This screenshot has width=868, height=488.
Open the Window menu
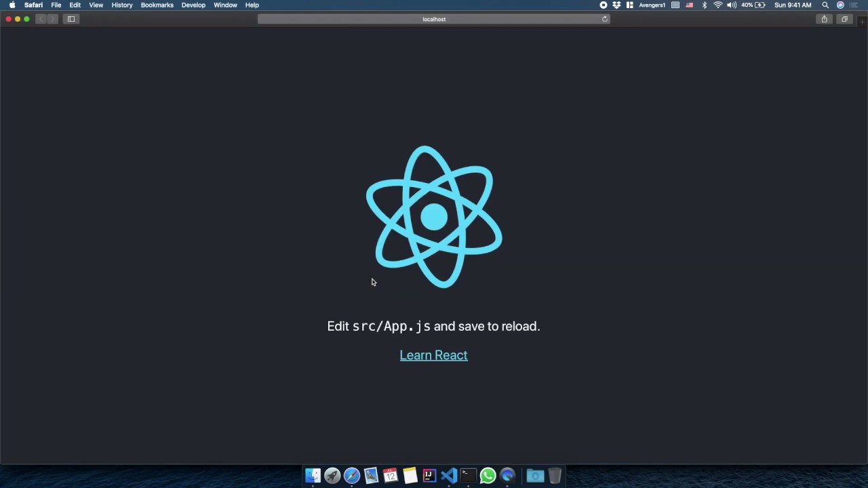pos(225,5)
